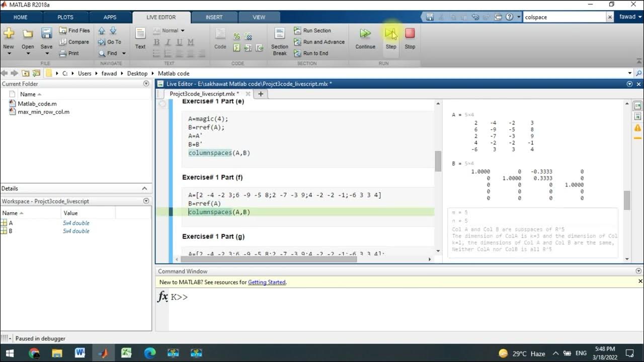Click Run and Advance
The image size is (644, 362).
coord(319,42)
